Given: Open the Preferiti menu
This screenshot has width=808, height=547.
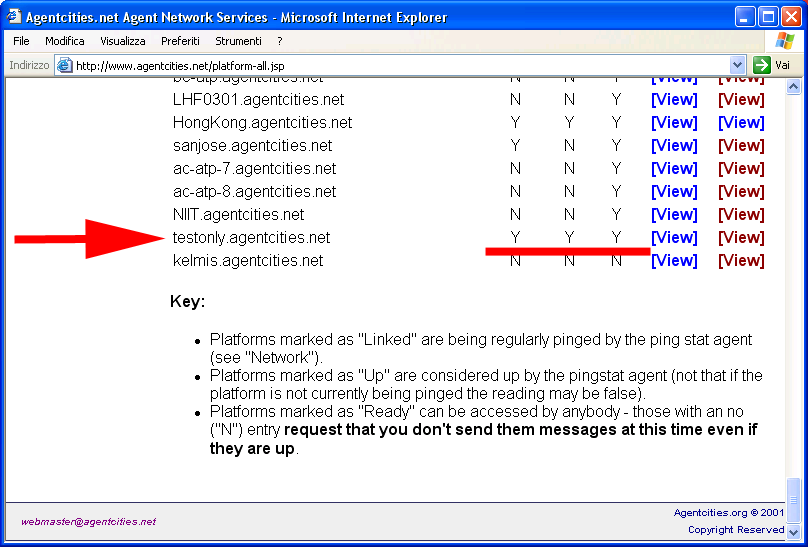Looking at the screenshot, I should pyautogui.click(x=180, y=41).
